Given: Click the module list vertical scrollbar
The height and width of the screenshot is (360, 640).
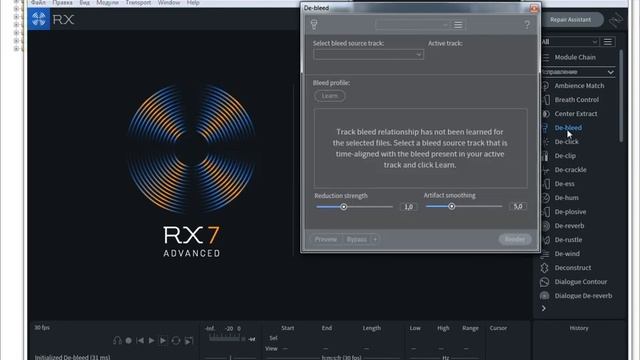Looking at the screenshot, I should point(621,96).
